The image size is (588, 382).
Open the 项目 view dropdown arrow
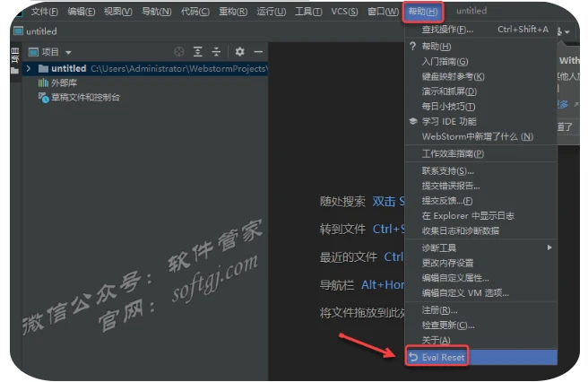[69, 53]
